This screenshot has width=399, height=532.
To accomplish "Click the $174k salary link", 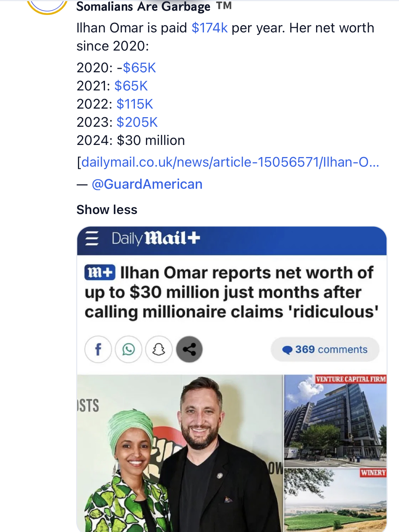I will (209, 28).
